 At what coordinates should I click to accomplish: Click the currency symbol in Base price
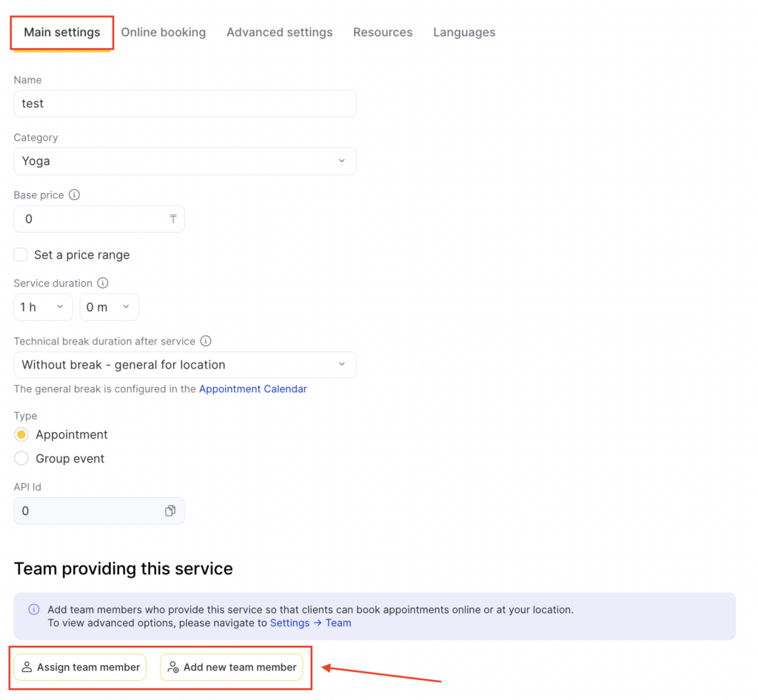click(x=172, y=219)
